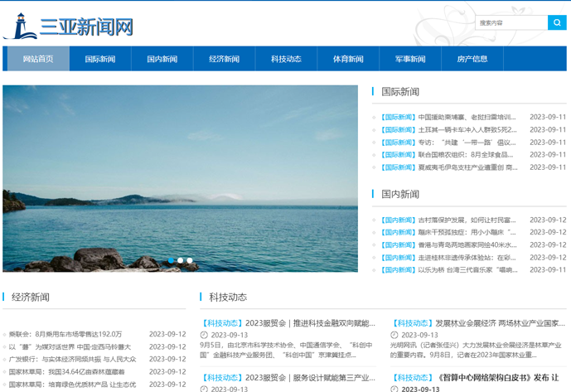Open the 国际新闻 navigation menu item

click(x=100, y=59)
